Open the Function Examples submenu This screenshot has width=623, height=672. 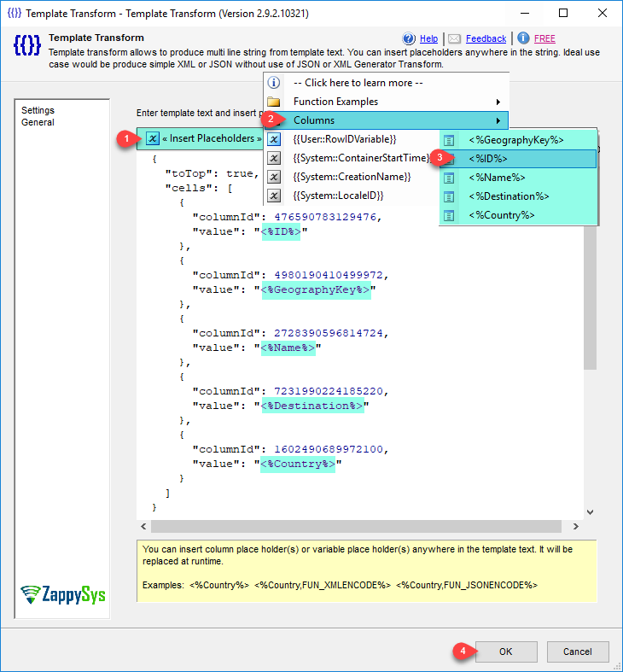[x=386, y=102]
